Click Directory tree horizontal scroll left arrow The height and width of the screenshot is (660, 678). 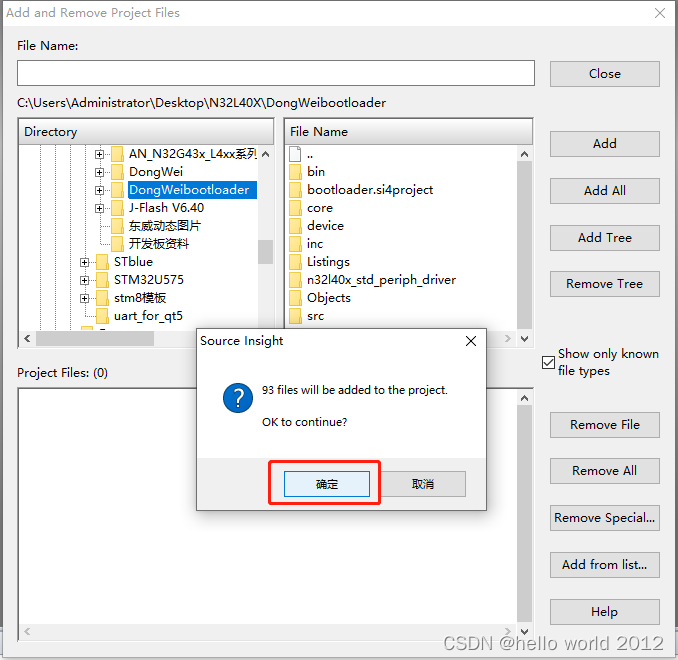click(x=27, y=339)
